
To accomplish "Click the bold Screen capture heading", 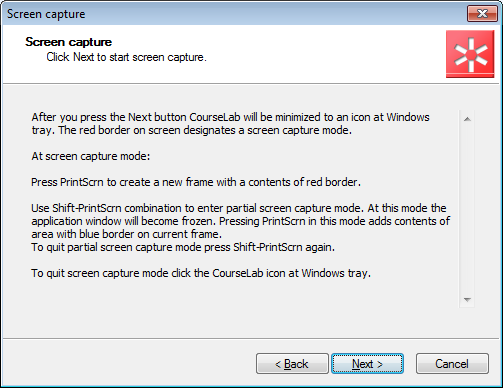I will [68, 42].
